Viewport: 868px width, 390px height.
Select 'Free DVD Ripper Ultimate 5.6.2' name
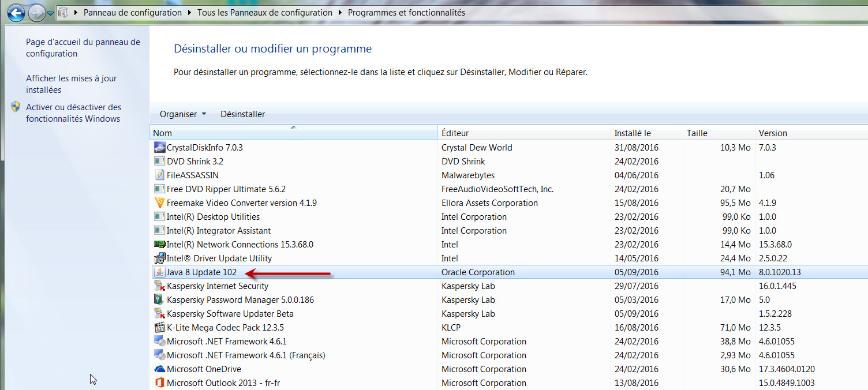pos(226,189)
